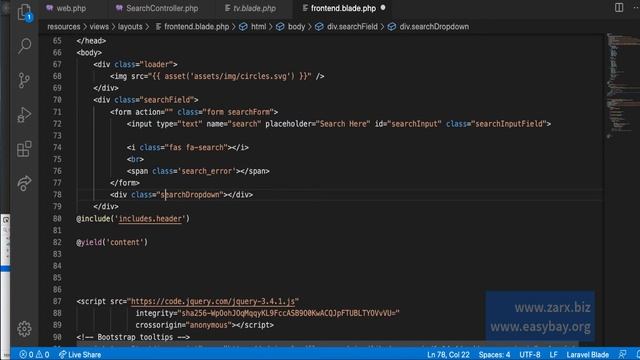This screenshot has height=360, width=640.
Task: Change end of line sequence LF
Action: (x=553, y=354)
